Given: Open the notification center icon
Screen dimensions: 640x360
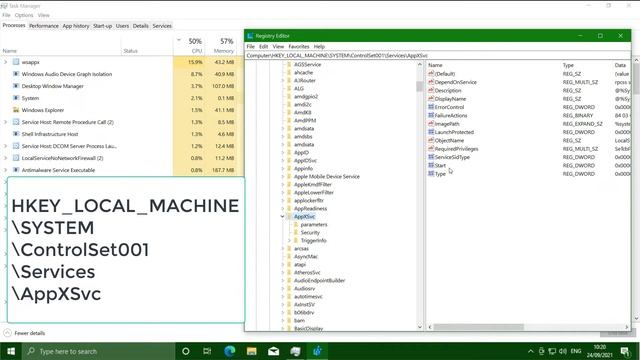Looking at the screenshot, I should click(625, 351).
